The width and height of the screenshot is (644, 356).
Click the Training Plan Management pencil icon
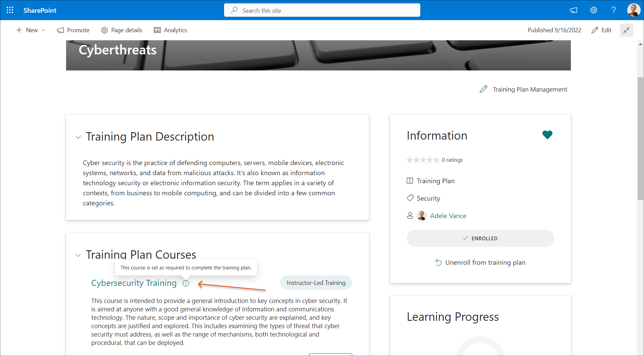pos(483,89)
